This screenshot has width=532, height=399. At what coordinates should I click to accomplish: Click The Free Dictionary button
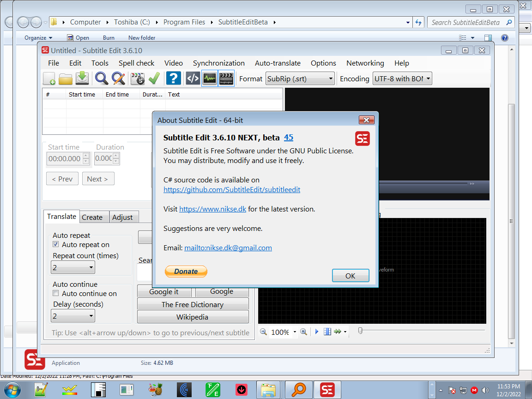[x=193, y=304]
